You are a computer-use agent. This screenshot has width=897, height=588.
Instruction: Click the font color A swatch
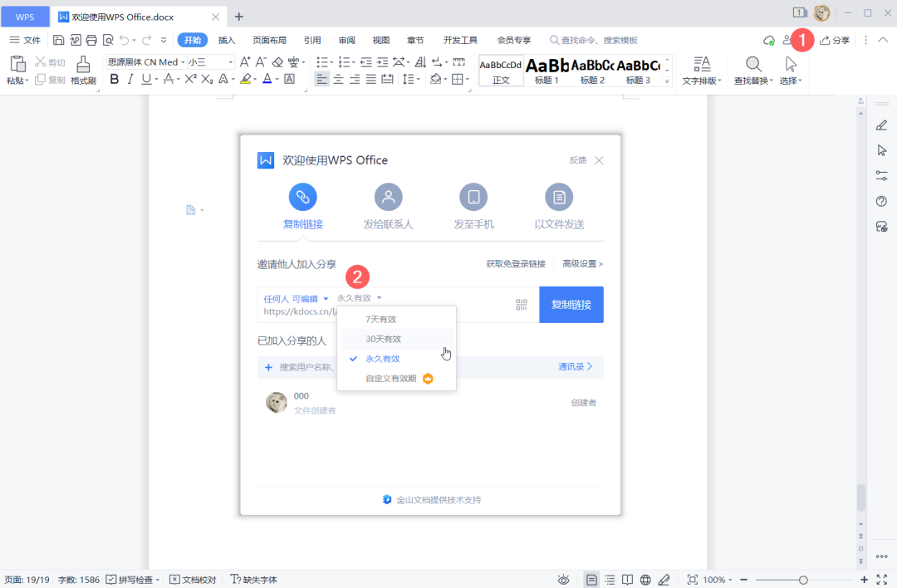coord(267,80)
